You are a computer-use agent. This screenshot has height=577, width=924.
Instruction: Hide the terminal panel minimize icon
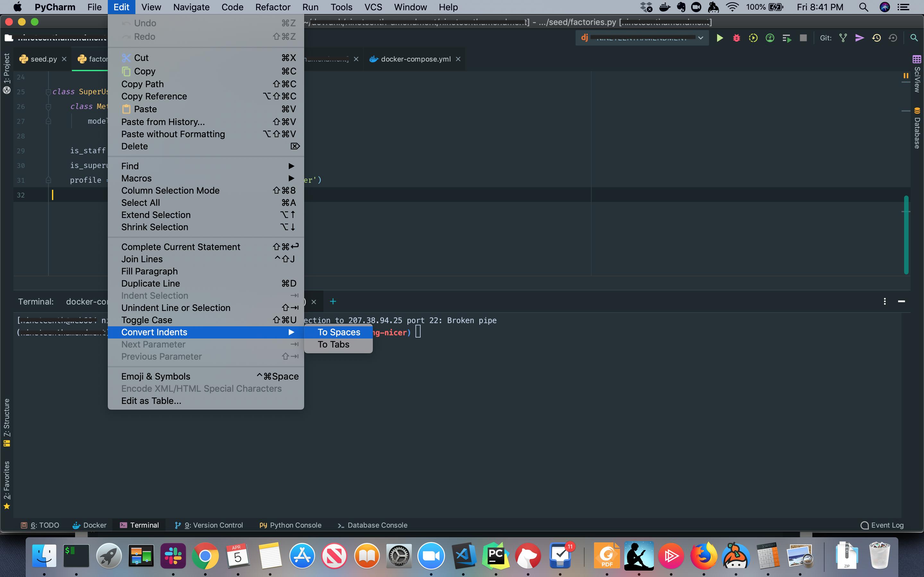pyautogui.click(x=902, y=301)
